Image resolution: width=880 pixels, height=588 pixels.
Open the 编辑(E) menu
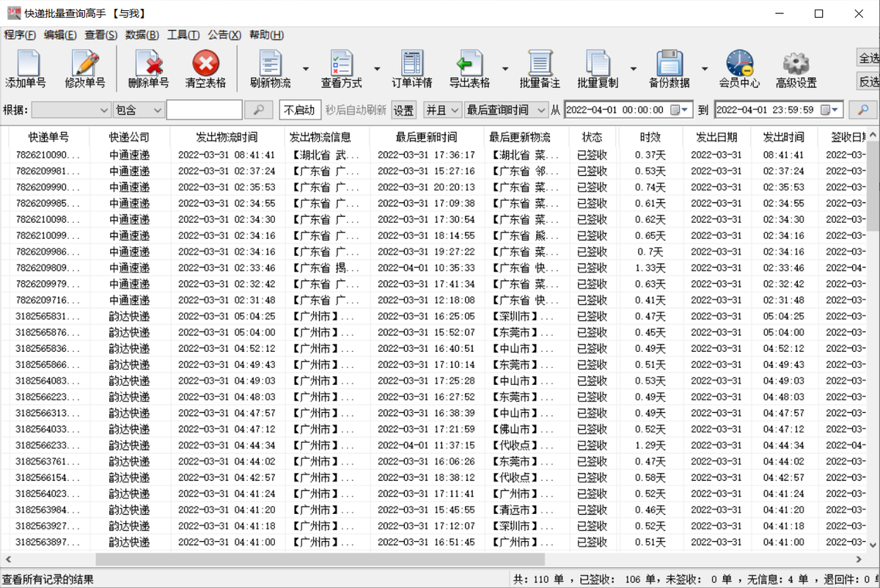60,34
